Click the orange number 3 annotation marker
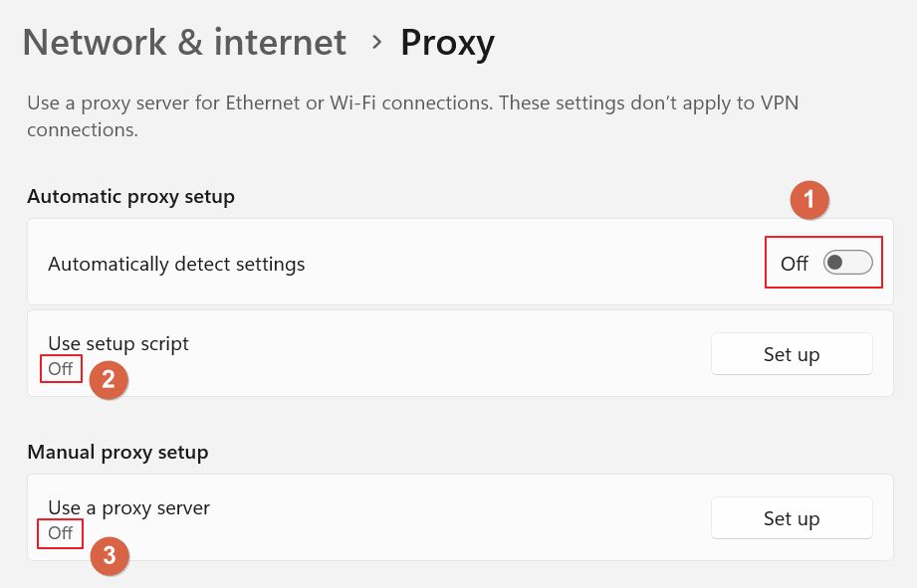 110,555
